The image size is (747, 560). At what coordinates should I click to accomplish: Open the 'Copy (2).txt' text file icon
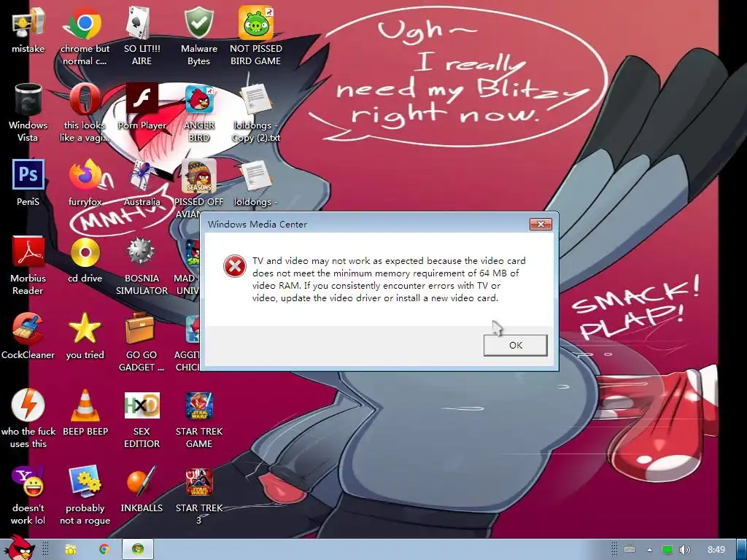(x=255, y=99)
